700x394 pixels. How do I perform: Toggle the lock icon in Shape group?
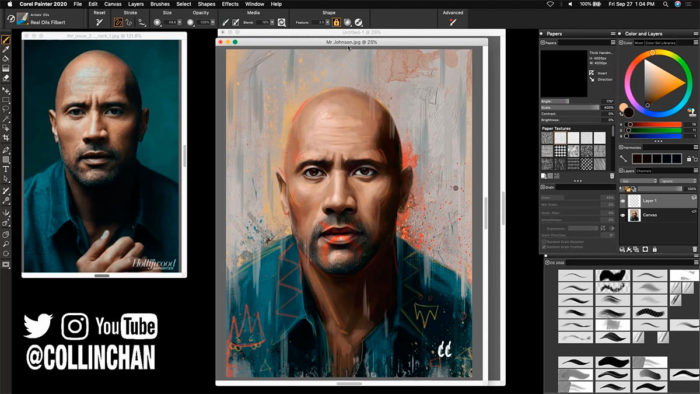[x=336, y=22]
